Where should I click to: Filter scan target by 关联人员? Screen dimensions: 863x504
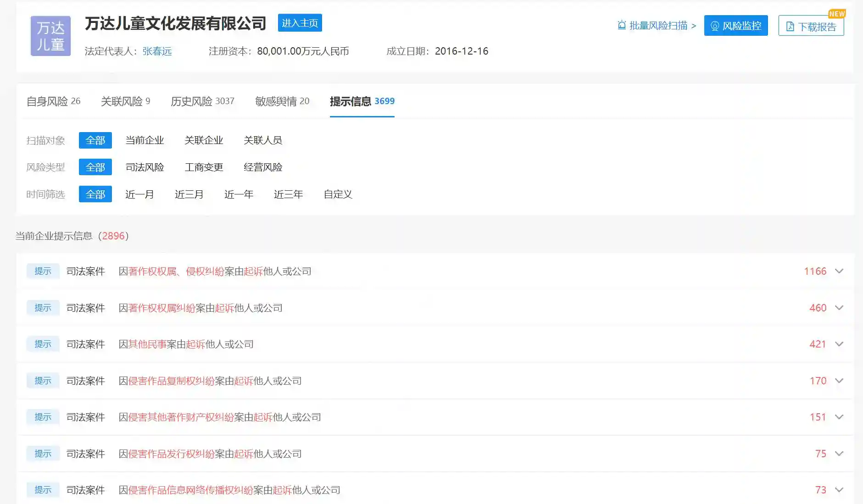point(263,140)
